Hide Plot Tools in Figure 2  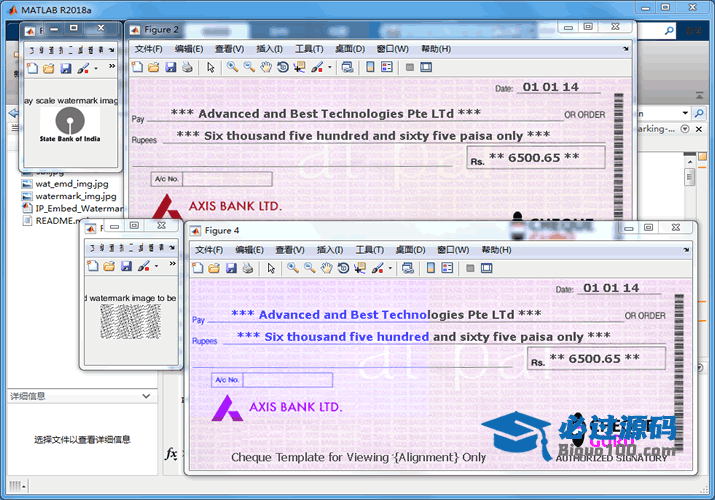(x=409, y=67)
